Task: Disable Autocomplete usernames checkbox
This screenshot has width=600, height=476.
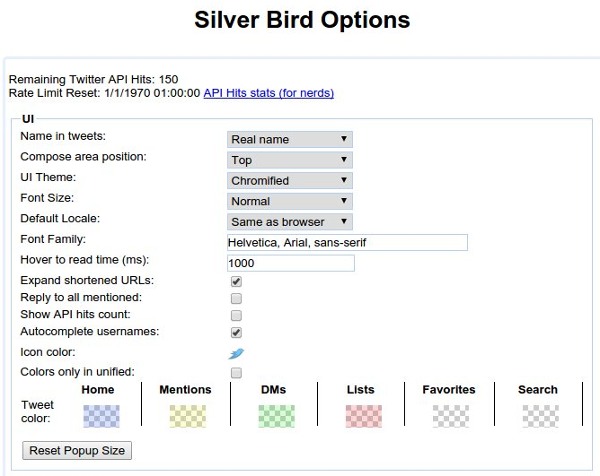Action: point(236,331)
